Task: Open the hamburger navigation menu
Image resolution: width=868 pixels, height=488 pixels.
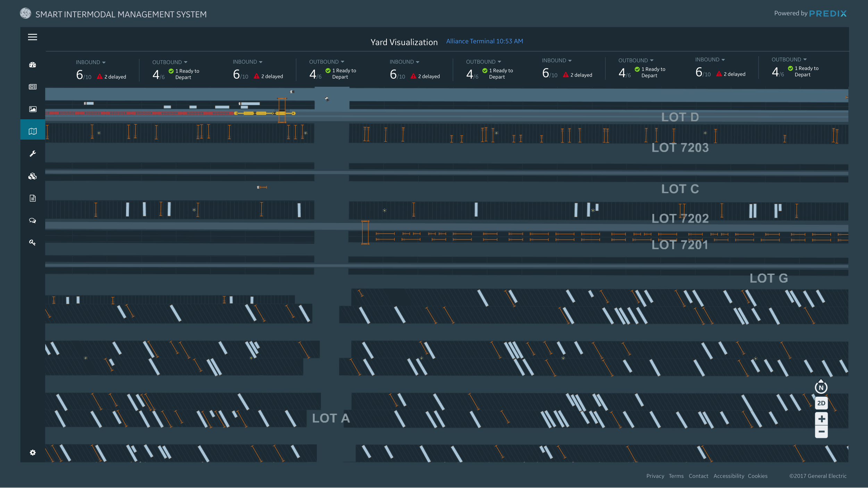Action: pos(33,37)
